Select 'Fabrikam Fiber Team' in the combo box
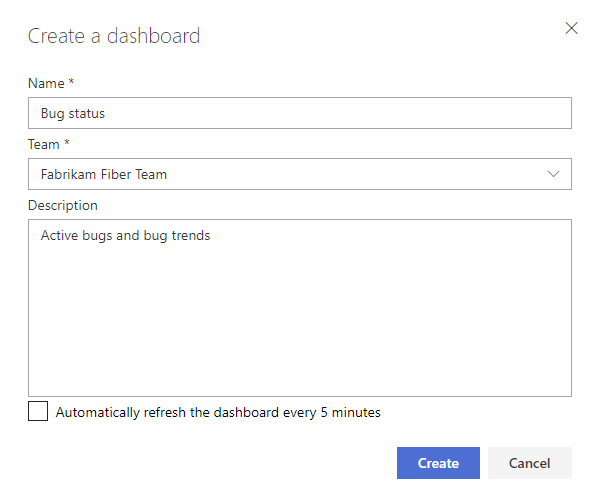 [104, 174]
